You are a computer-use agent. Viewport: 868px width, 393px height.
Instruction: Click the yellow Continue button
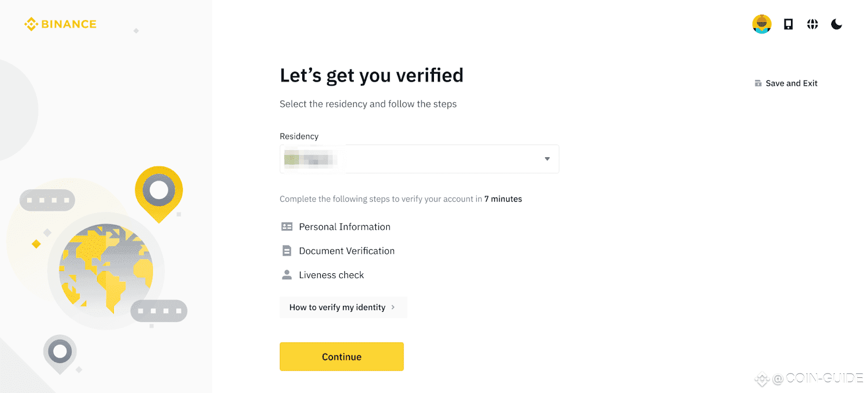(x=342, y=357)
